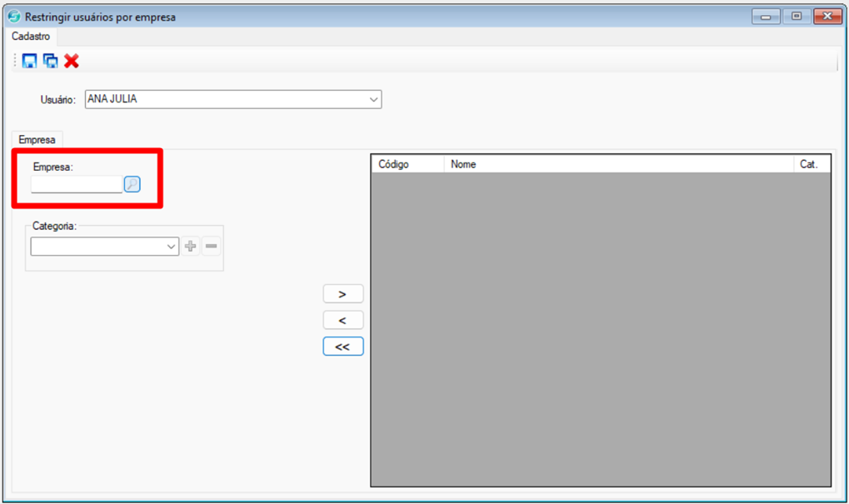Click the Cat. column header
This screenshot has height=504, width=849.
812,164
